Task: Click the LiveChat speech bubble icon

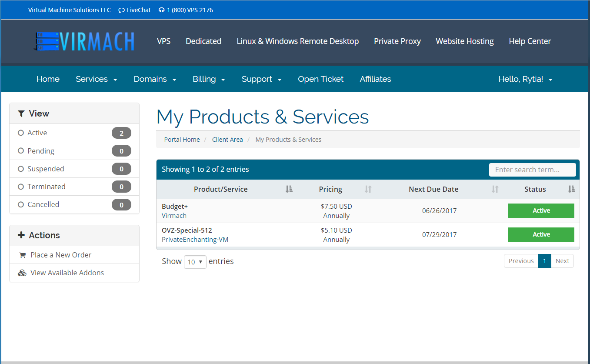Action: pos(121,10)
